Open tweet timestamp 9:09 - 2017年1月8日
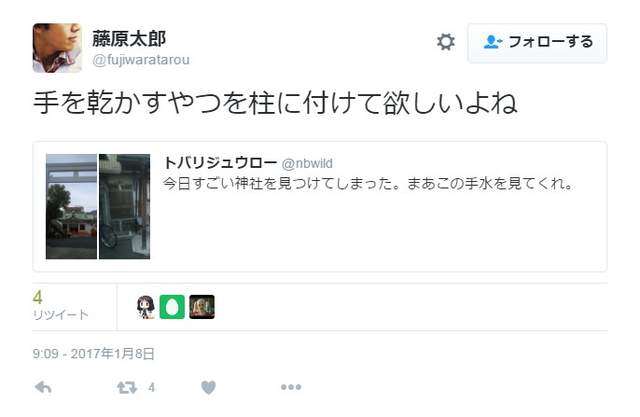Viewport: 640px width, 417px height. (x=93, y=353)
